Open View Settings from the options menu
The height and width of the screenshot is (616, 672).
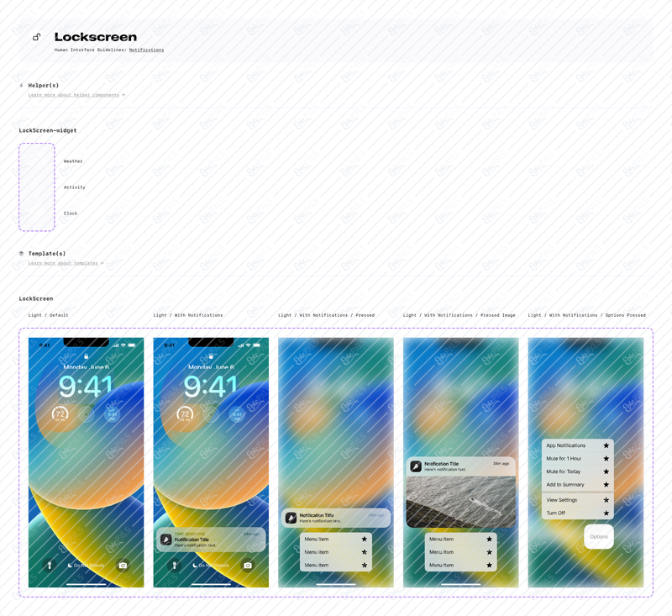(x=578, y=500)
